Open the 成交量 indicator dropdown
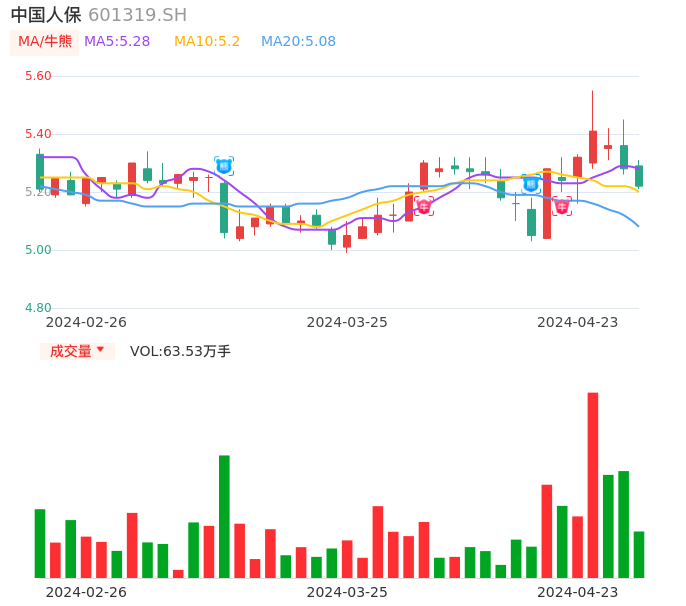Screen dimensions: 686x606 pos(77,351)
